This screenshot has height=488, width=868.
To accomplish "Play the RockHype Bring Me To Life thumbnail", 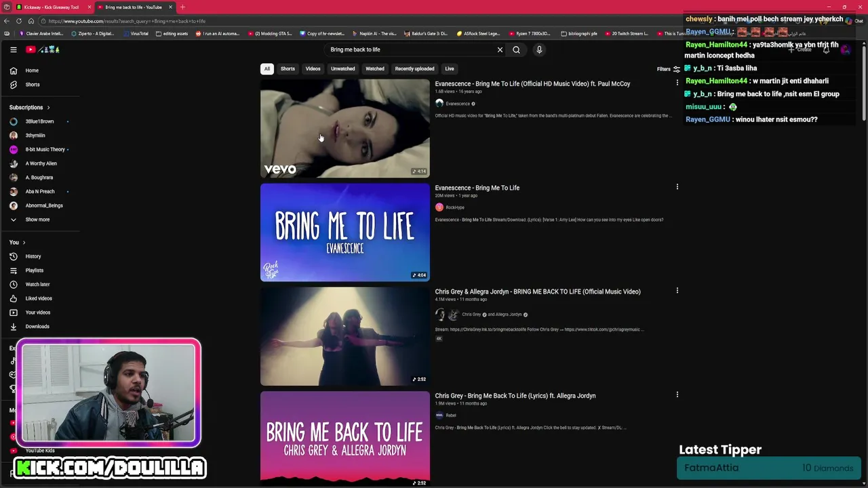I will point(344,232).
